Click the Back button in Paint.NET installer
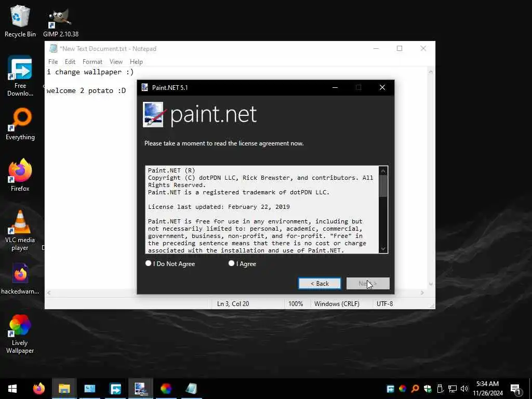Viewport: 532px width, 399px height. pos(320,283)
